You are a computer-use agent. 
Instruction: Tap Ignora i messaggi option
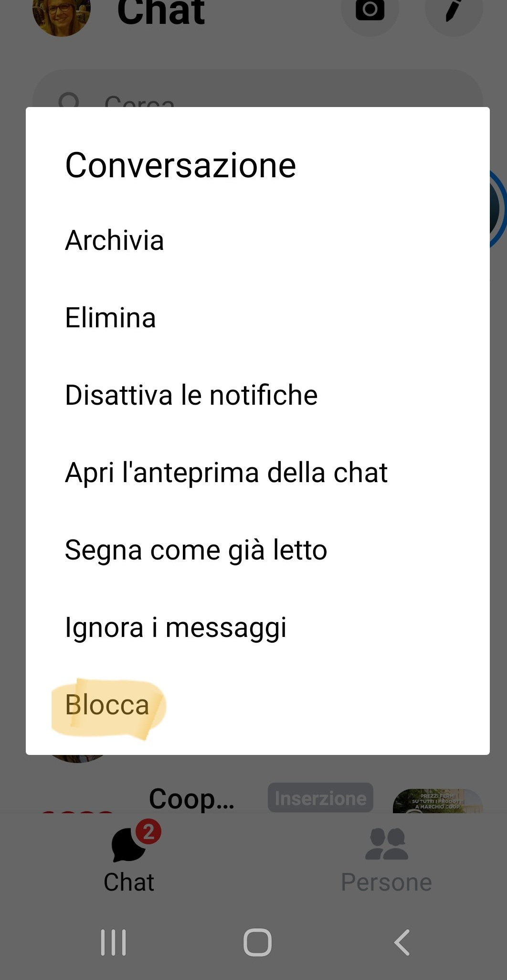[x=176, y=627]
